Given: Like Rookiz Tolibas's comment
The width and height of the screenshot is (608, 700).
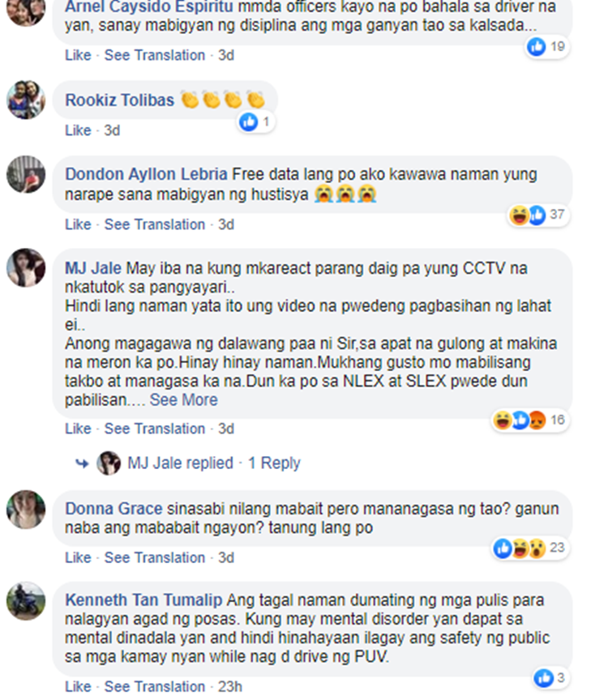Looking at the screenshot, I should 78,130.
